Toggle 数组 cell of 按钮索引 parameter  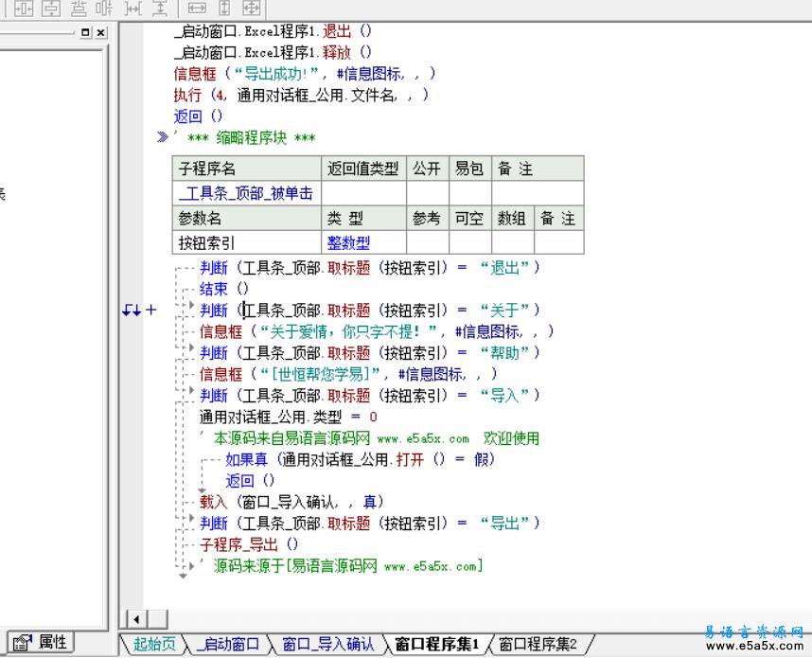513,242
